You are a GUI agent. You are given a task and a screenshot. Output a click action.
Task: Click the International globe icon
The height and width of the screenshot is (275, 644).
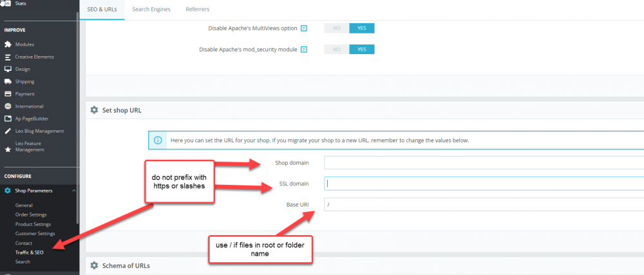tap(7, 106)
